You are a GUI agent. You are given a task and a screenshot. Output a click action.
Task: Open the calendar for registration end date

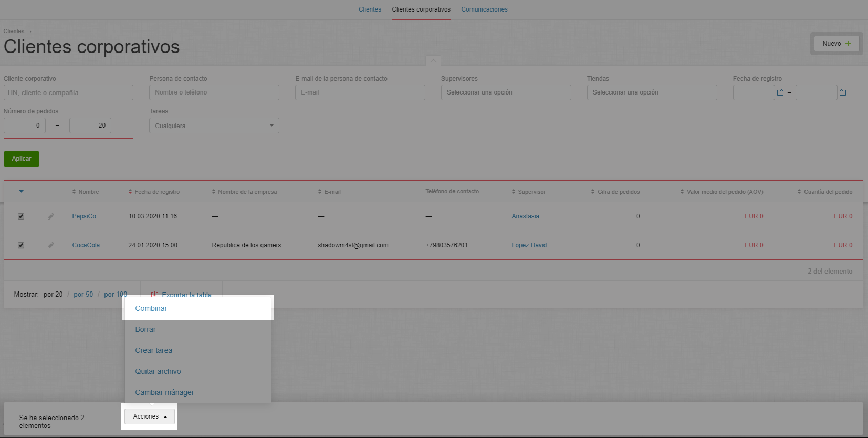[x=843, y=92]
